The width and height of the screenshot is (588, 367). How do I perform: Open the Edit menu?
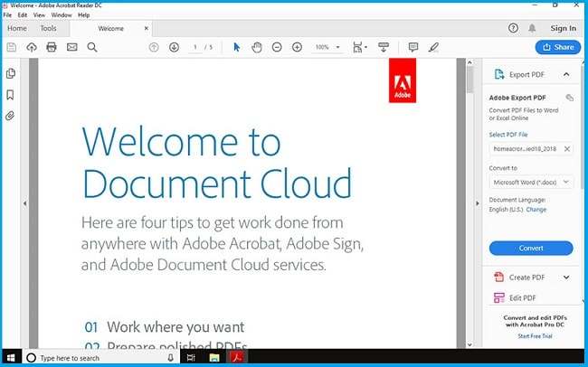(x=23, y=15)
